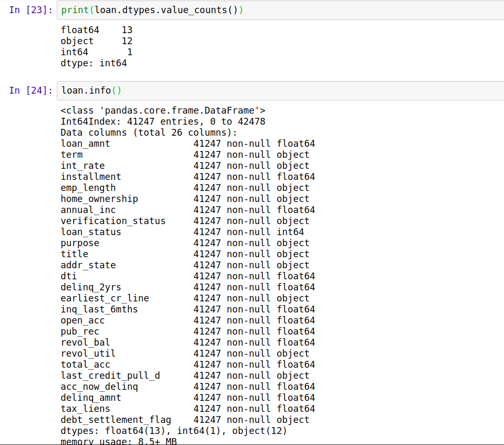This screenshot has width=504, height=445.
Task: Click the loan_status column row
Action: (182, 232)
